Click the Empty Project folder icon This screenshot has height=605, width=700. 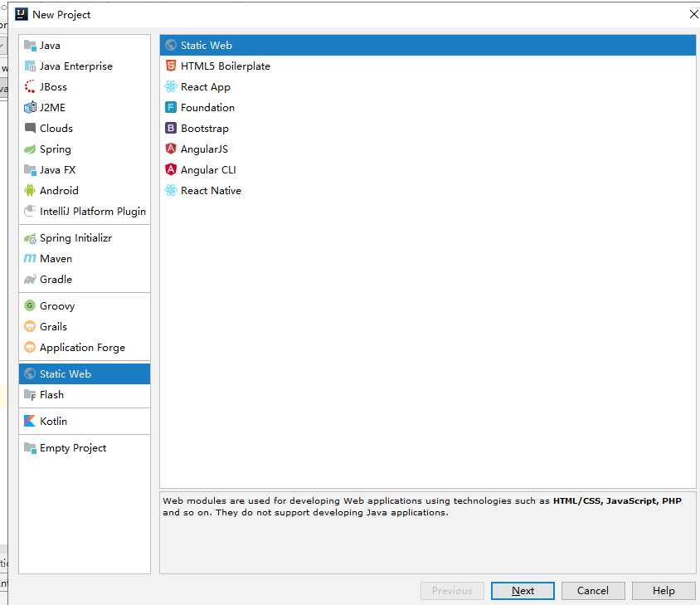point(30,447)
